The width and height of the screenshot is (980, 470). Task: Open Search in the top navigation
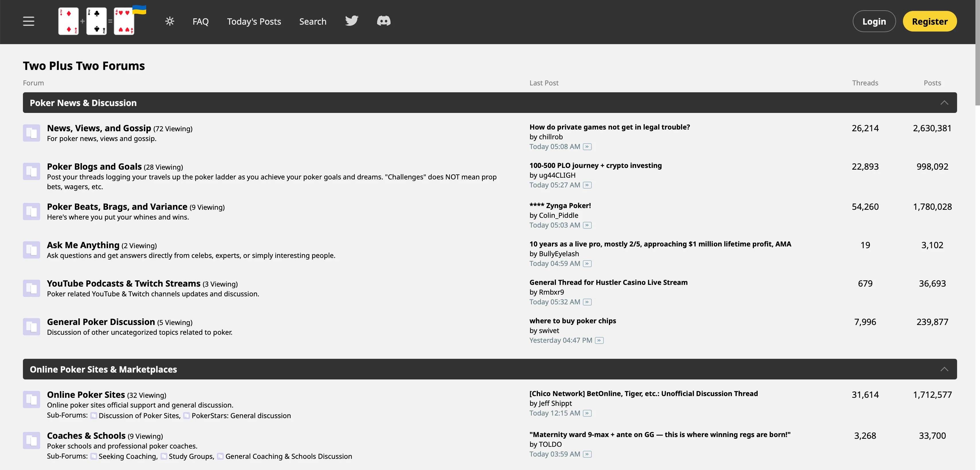tap(312, 22)
